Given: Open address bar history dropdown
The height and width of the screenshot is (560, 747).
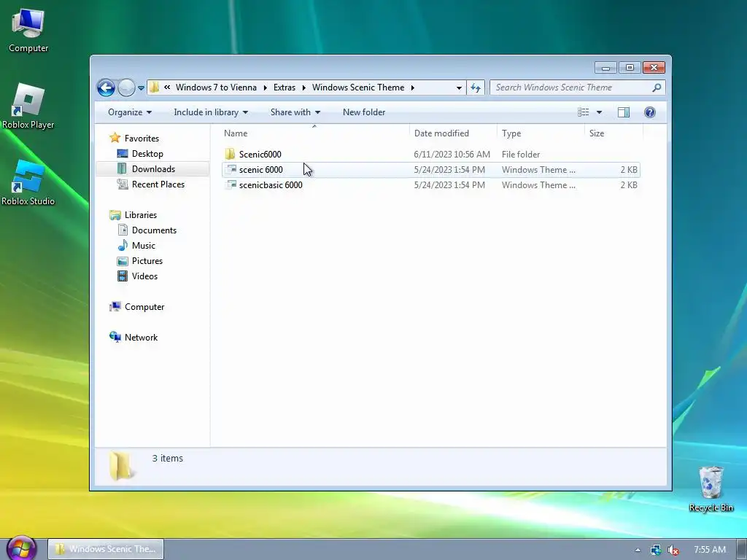Looking at the screenshot, I should (x=459, y=87).
